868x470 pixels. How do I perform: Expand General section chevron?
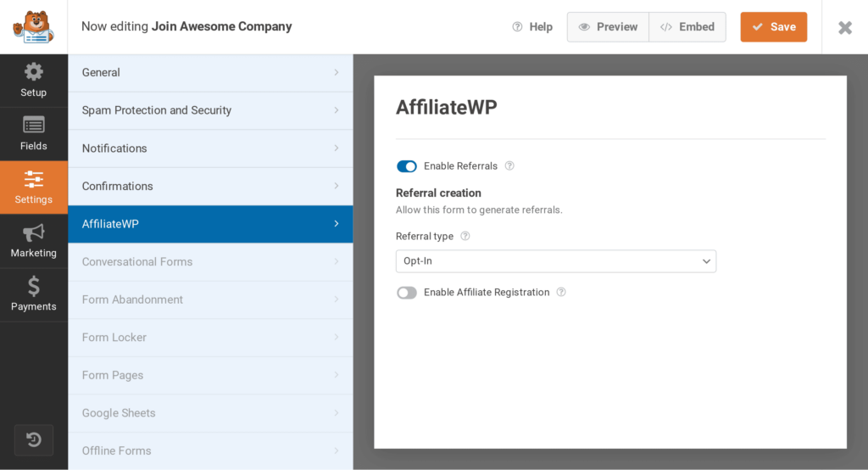pos(337,73)
